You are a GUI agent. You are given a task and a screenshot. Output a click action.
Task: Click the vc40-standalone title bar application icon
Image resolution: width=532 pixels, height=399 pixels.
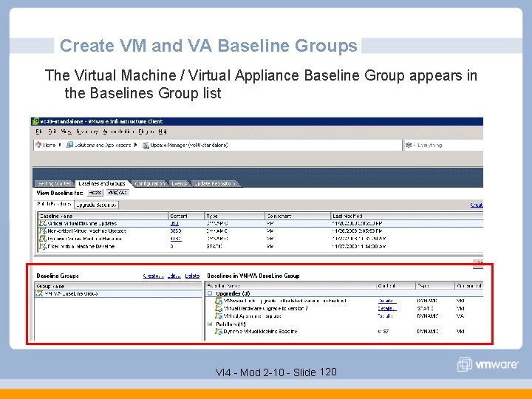35,121
